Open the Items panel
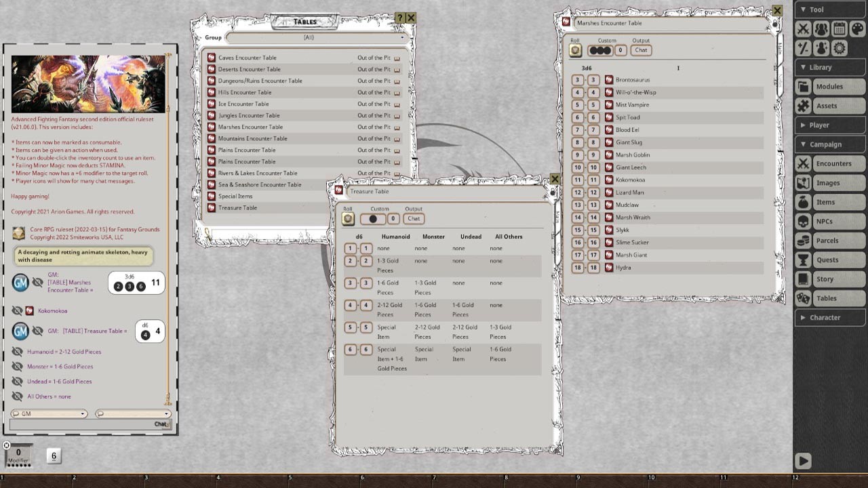The width and height of the screenshot is (868, 488). [x=829, y=202]
